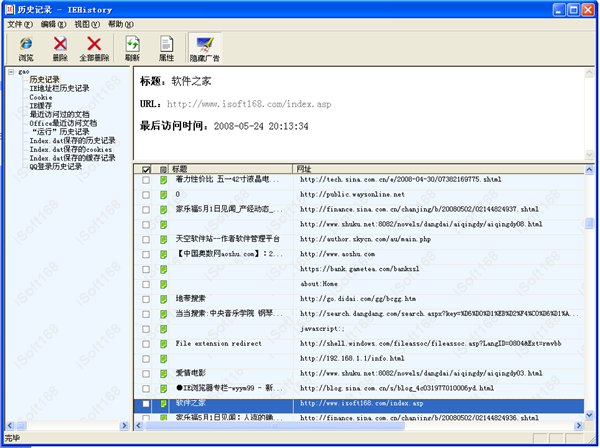Sort by the 网址 column header
This screenshot has height=448, width=600.
click(439, 169)
